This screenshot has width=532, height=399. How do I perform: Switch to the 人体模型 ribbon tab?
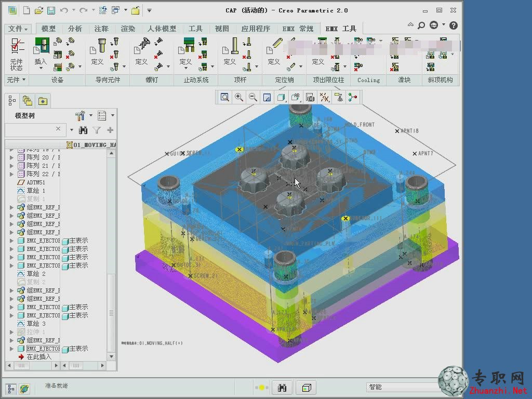coord(162,29)
